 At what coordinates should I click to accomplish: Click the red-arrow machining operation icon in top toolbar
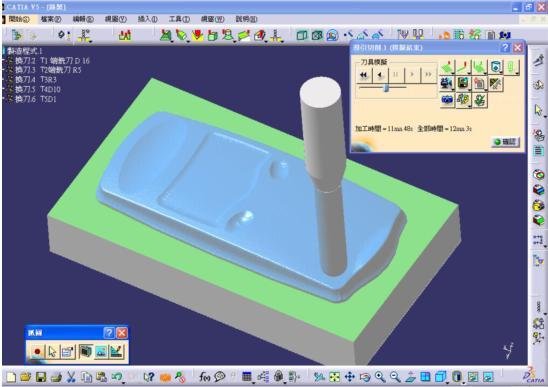197,35
